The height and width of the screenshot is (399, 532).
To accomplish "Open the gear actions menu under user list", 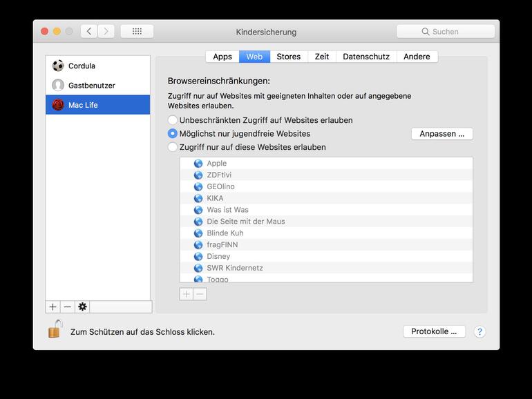I will pos(82,306).
